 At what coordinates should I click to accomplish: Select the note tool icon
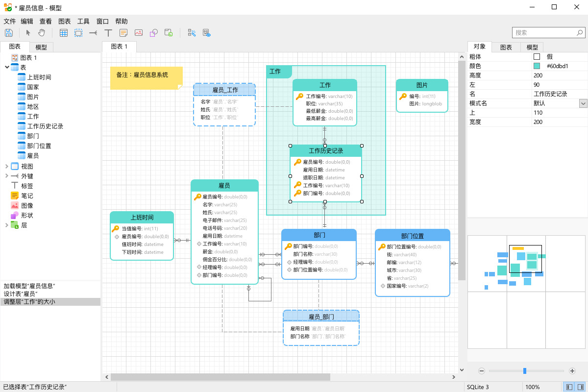(123, 33)
